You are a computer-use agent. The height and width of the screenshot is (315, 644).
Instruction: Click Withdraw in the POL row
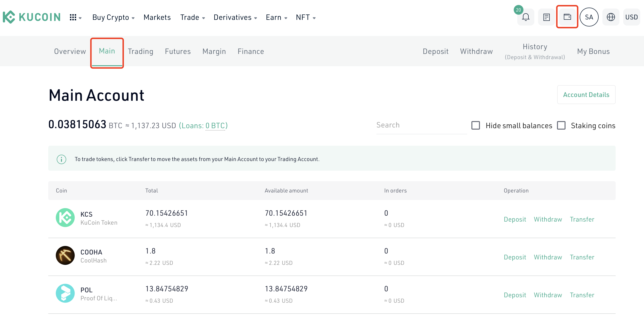[548, 295]
